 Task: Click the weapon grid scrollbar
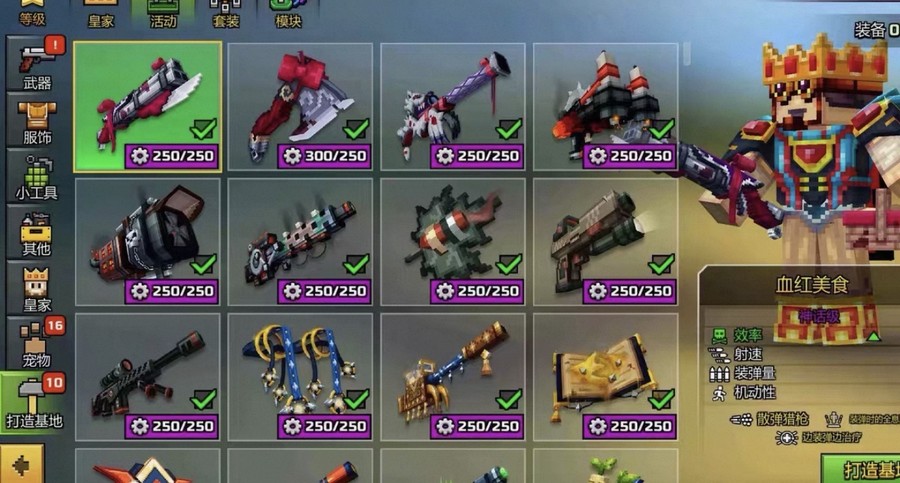tap(688, 53)
